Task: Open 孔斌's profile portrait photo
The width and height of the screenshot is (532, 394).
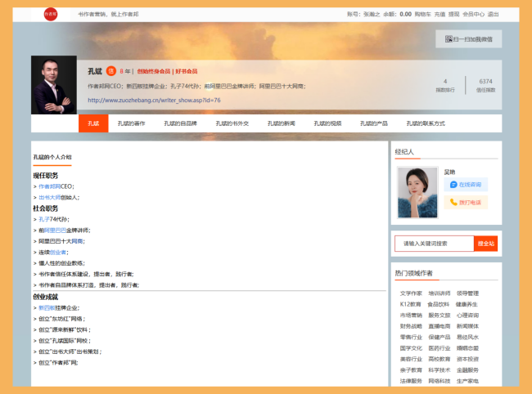Action: click(54, 85)
